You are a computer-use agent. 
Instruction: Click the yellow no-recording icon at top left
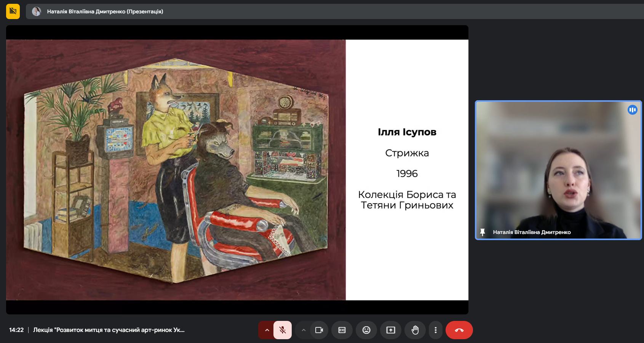pyautogui.click(x=13, y=11)
